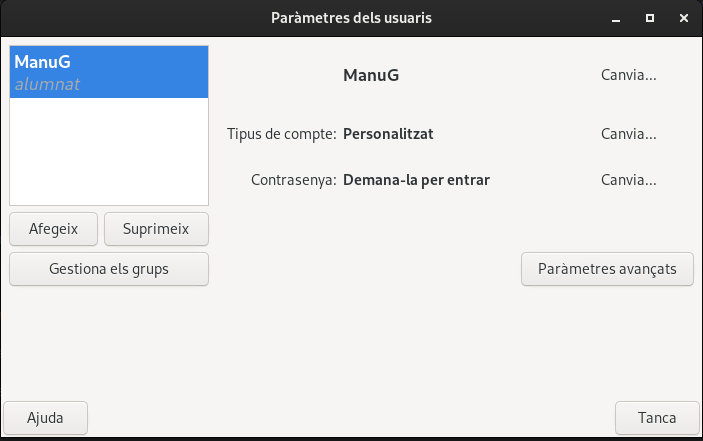The width and height of the screenshot is (703, 441).
Task: Change account type via its Canvia... button
Action: coord(629,133)
